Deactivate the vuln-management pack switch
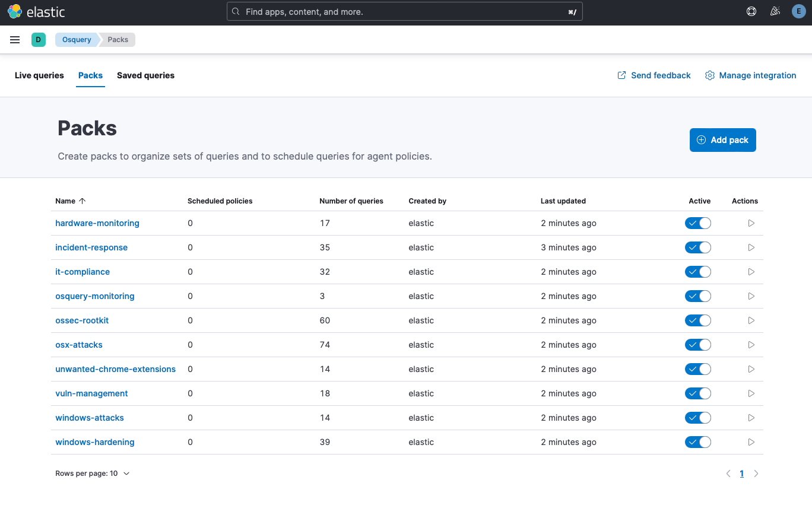 (x=697, y=393)
